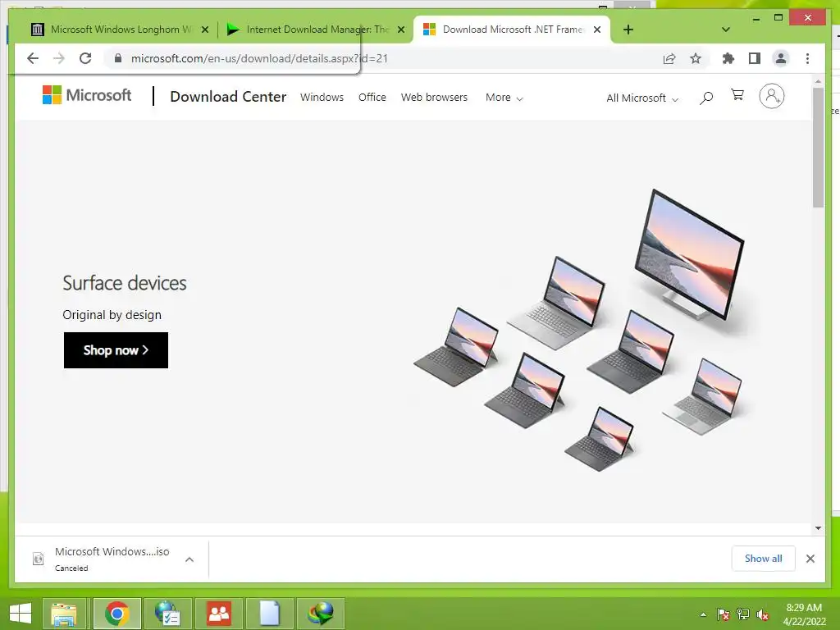This screenshot has height=630, width=840.
Task: Open the network status tray icon
Action: tap(743, 614)
